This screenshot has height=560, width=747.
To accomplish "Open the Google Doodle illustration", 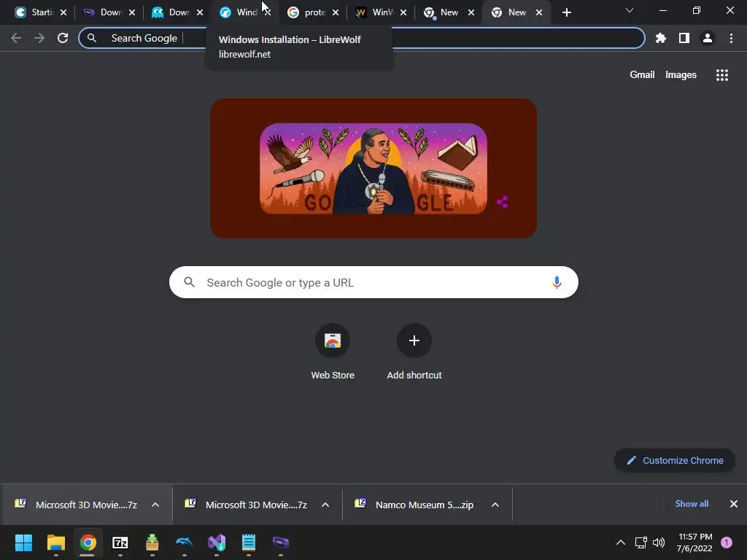I will pyautogui.click(x=373, y=168).
